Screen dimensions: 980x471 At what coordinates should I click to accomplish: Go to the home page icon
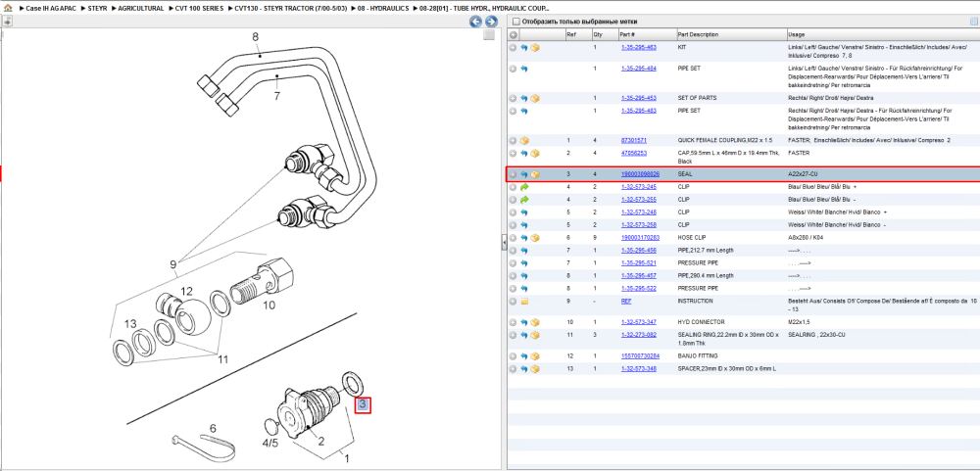pos(8,9)
